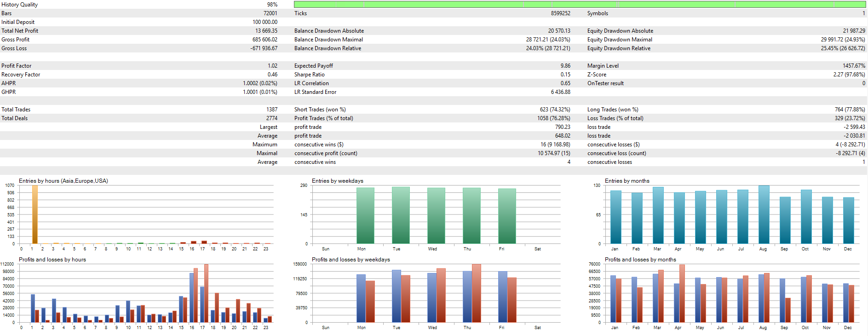This screenshot has height=336, width=868.
Task: Click the Aug bar in Entries by months
Action: [x=764, y=214]
